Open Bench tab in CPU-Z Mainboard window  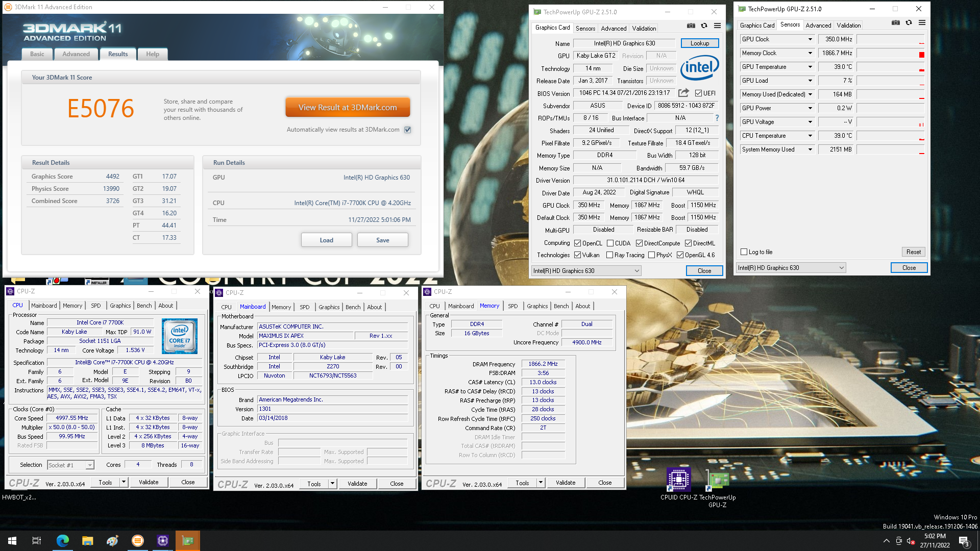click(353, 307)
